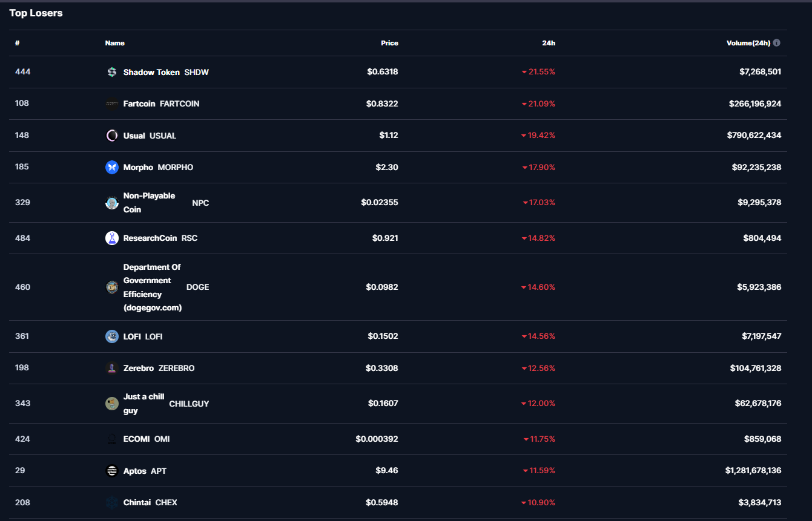Viewport: 812px width, 521px height.
Task: Sort by the 24h change column header
Action: (549, 43)
